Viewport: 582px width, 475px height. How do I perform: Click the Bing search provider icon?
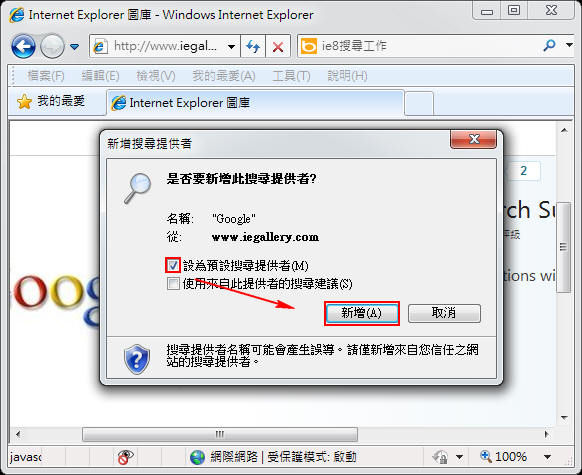pyautogui.click(x=309, y=46)
